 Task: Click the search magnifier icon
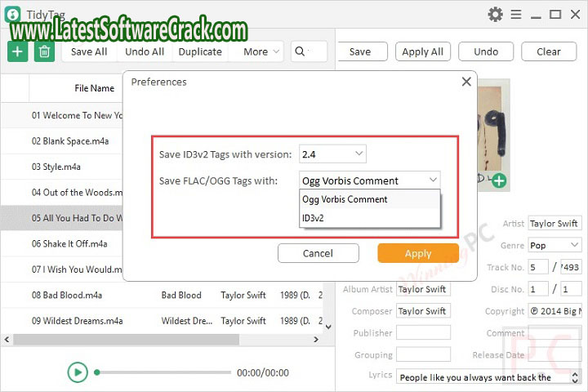300,51
